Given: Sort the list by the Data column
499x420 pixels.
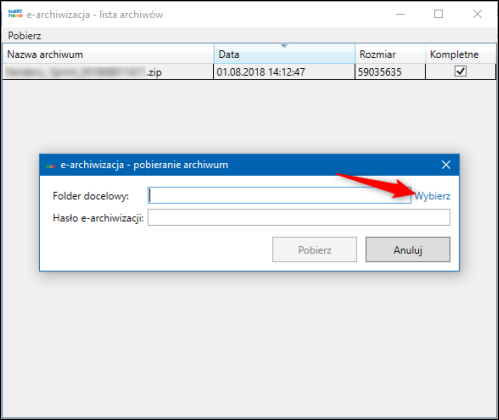Looking at the screenshot, I should coord(284,54).
